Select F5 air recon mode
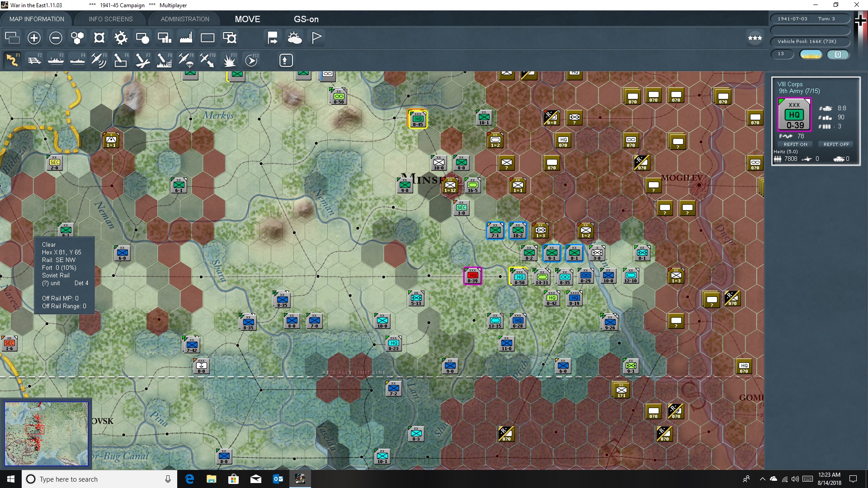 99,60
